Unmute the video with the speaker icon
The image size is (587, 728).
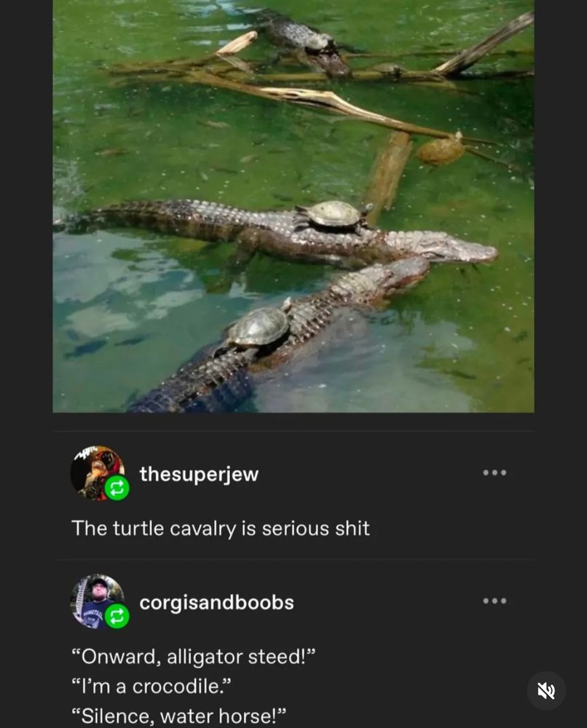pyautogui.click(x=546, y=690)
